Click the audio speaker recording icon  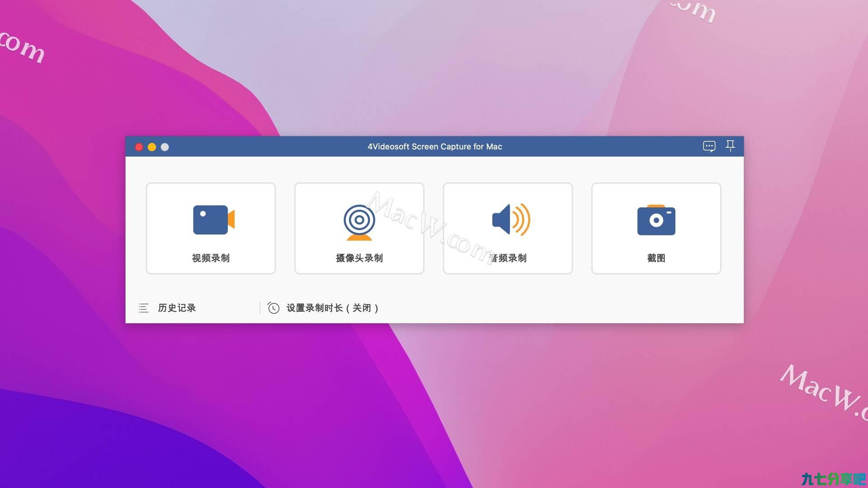[x=511, y=220]
